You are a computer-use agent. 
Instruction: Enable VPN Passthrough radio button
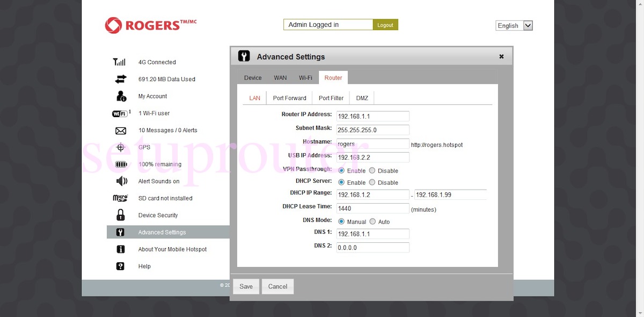click(341, 170)
